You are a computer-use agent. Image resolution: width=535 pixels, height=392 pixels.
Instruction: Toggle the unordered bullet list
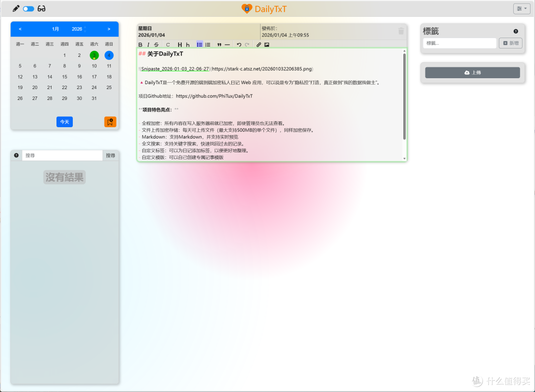point(200,45)
